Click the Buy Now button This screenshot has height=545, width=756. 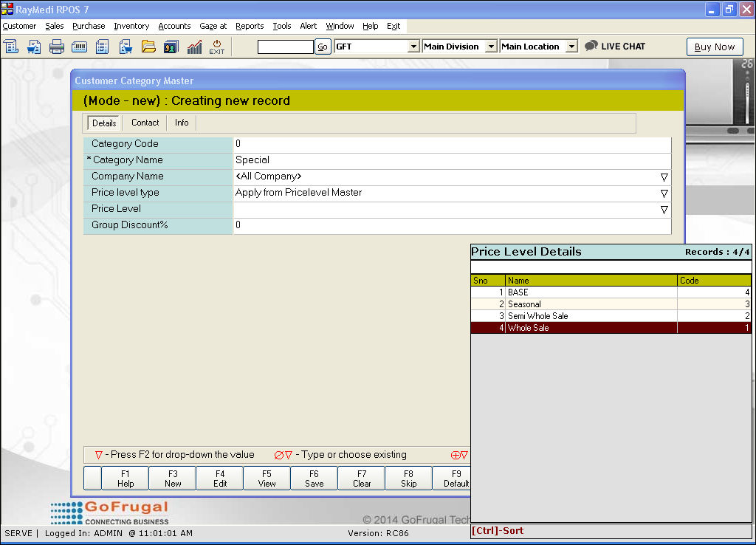(x=714, y=47)
